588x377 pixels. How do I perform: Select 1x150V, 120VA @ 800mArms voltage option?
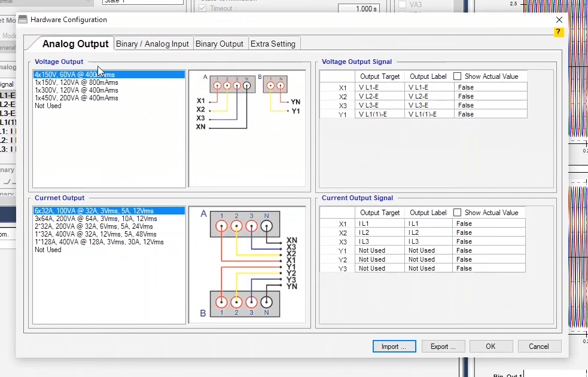(76, 82)
